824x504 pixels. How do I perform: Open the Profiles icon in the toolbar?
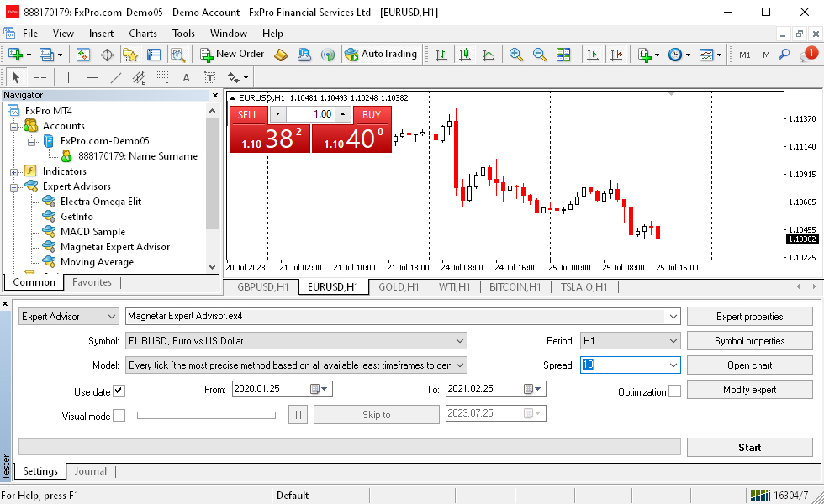47,55
